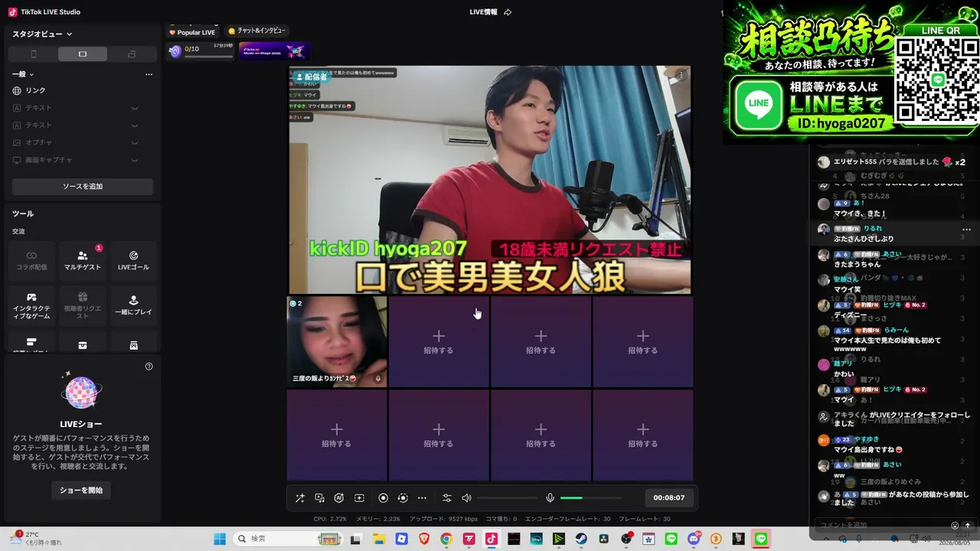Open the magic effects wand tool
This screenshot has width=980, height=551.
[x=300, y=498]
